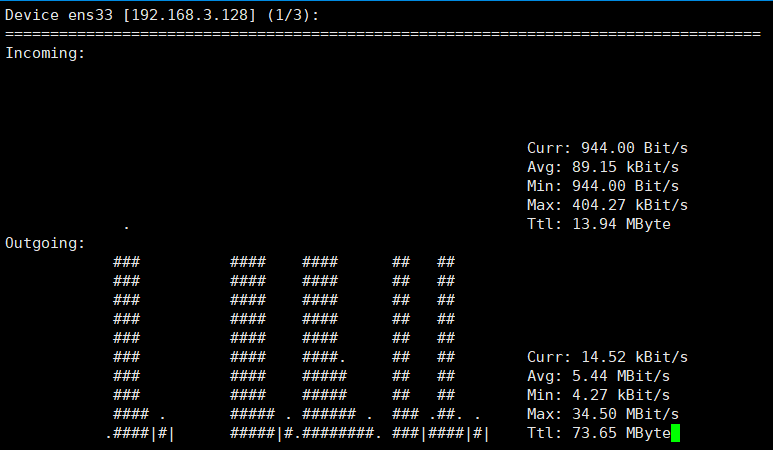Click the rightmost outgoing traffic bar
Image resolution: width=773 pixels, height=450 pixels.
(x=446, y=347)
